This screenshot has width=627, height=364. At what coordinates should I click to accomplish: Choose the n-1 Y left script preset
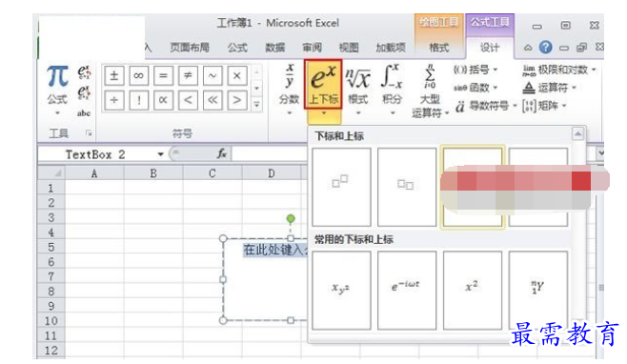point(537,290)
